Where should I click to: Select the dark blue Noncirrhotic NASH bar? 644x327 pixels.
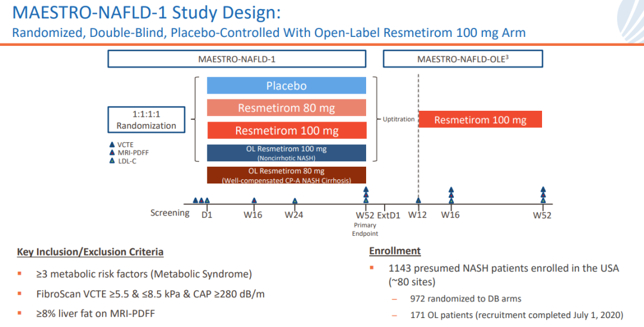click(286, 152)
